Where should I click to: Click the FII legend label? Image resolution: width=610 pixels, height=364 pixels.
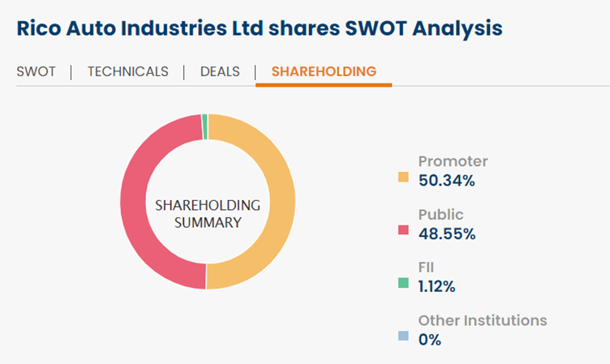click(x=427, y=267)
